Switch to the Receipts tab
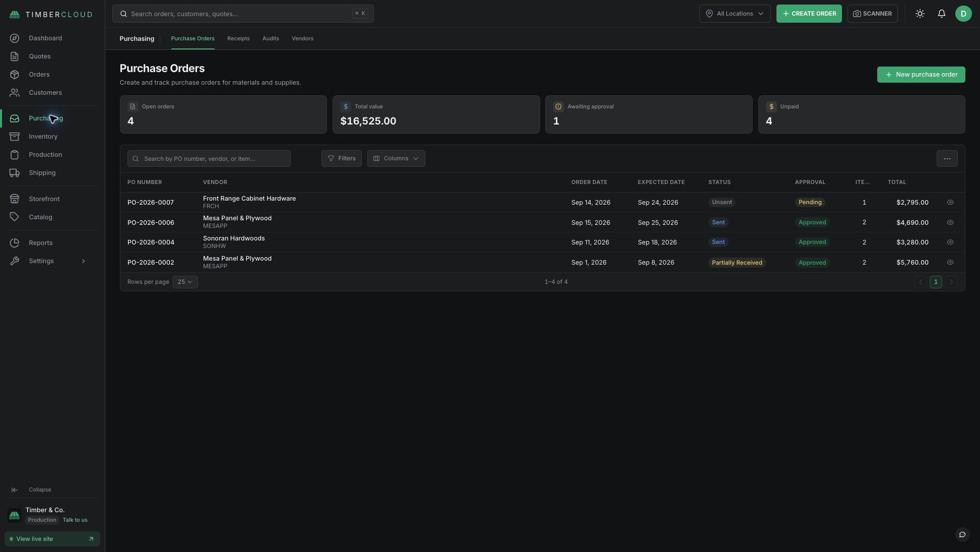The height and width of the screenshot is (552, 980). click(x=238, y=39)
